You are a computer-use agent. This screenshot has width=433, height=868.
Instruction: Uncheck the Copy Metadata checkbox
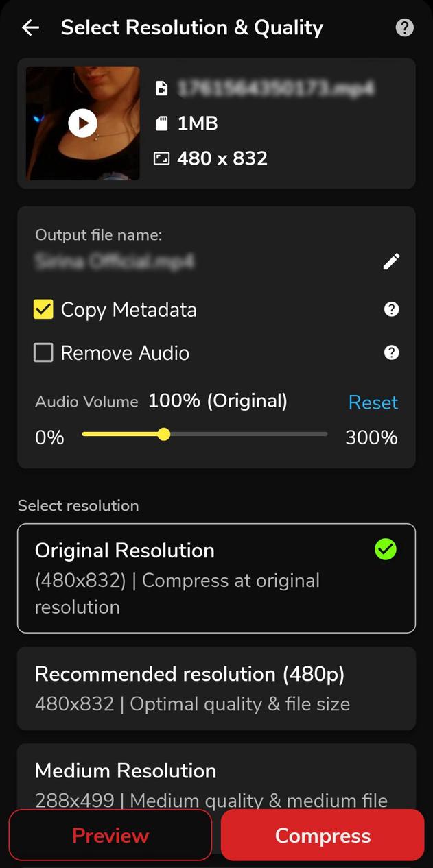43,309
